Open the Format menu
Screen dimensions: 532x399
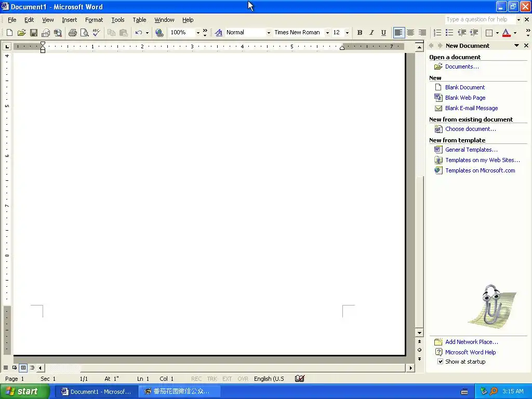pos(94,20)
